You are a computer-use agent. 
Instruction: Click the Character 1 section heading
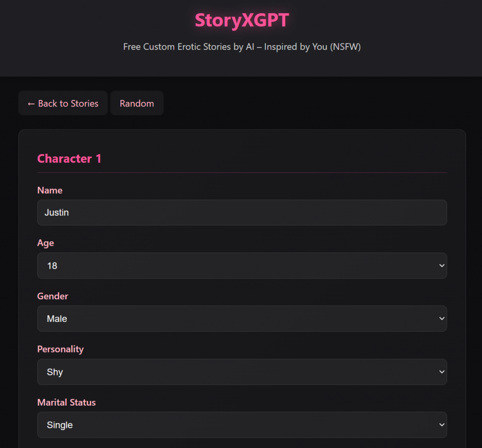tap(69, 159)
